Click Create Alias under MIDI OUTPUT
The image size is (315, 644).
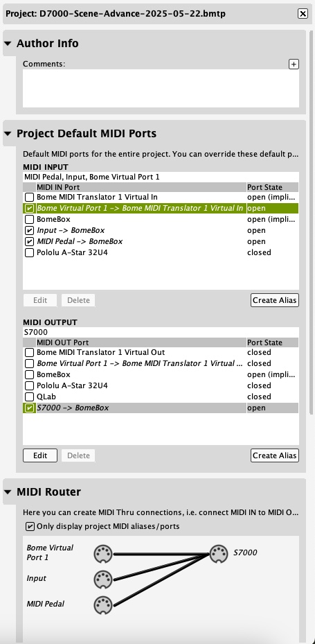274,455
